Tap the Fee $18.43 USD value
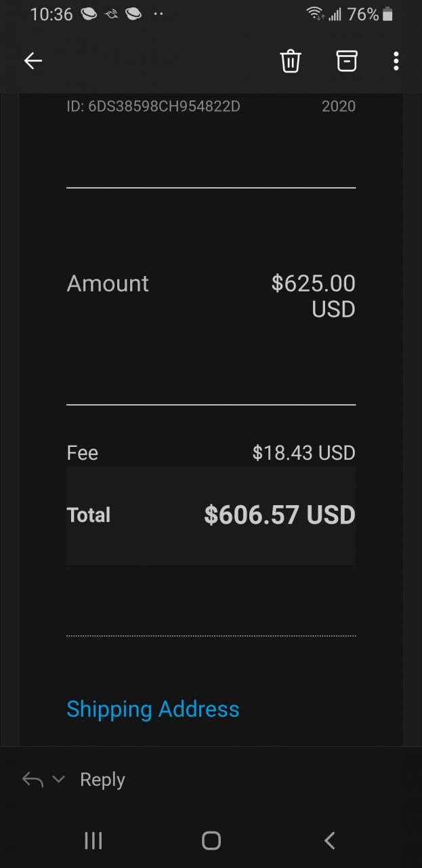Image resolution: width=422 pixels, height=868 pixels. (x=304, y=453)
